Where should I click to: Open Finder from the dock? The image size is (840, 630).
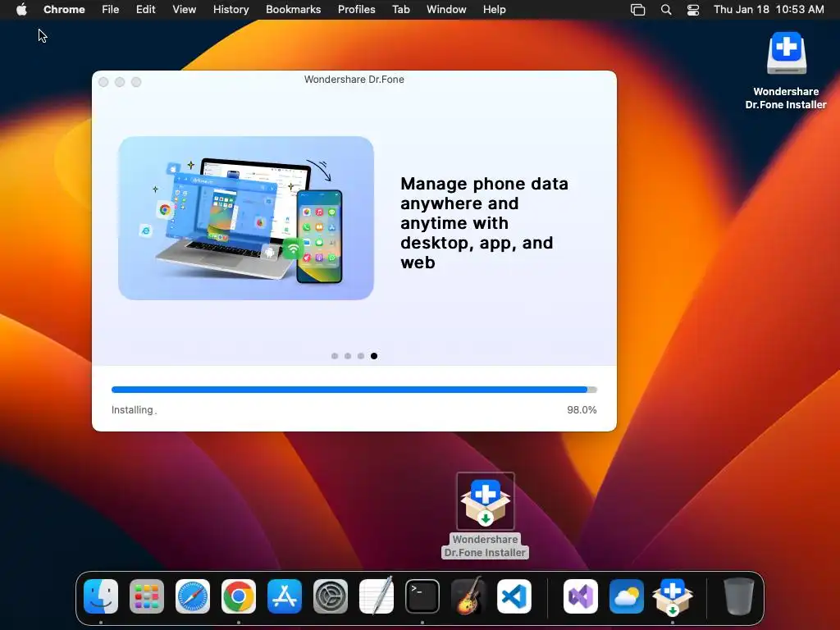click(x=101, y=596)
